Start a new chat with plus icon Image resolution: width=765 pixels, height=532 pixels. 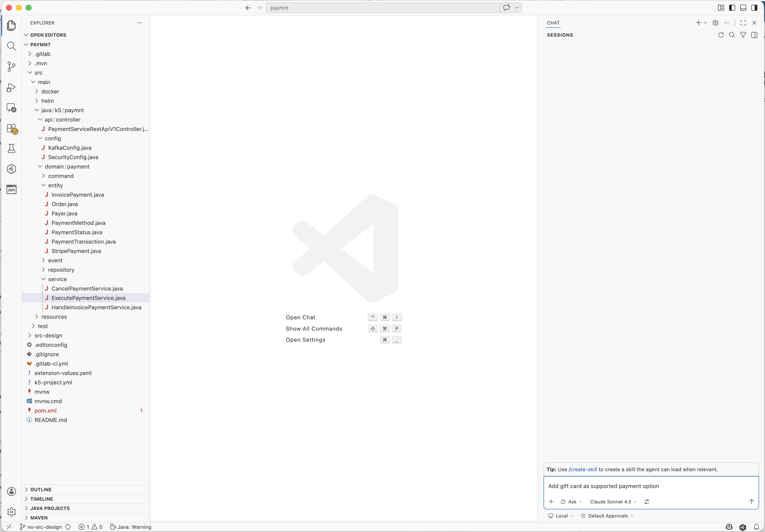(698, 23)
